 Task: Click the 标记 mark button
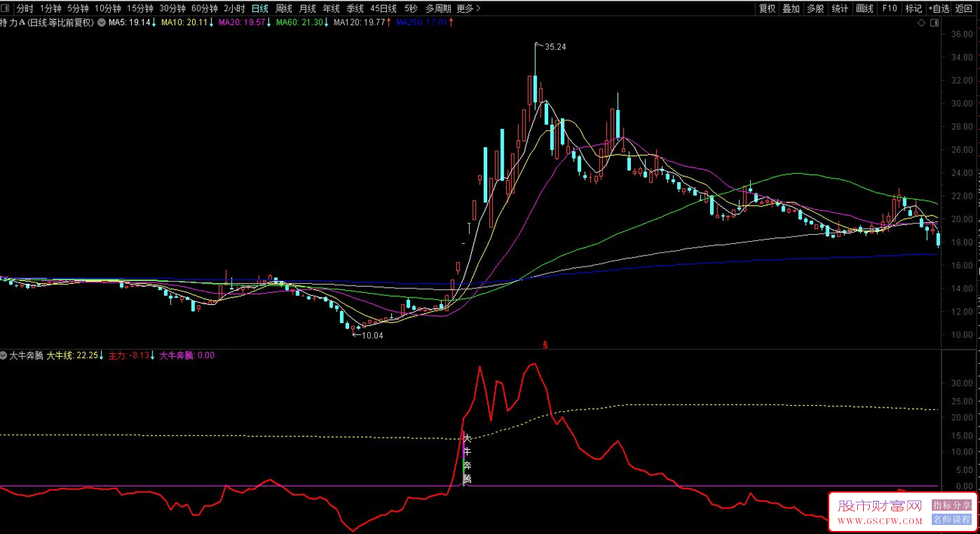click(914, 9)
